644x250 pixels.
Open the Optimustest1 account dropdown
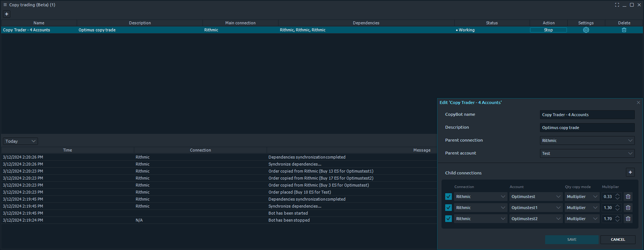point(536,208)
